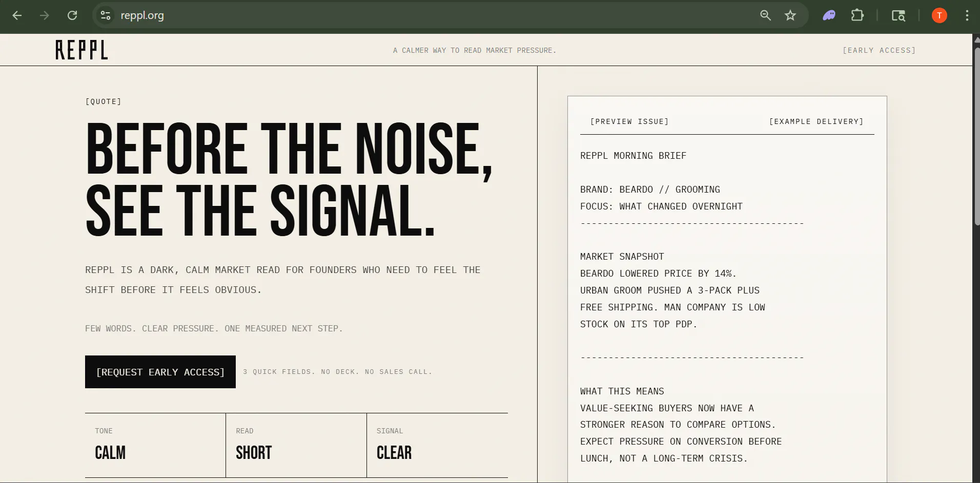Click the READ SHORT stat cell

(x=296, y=445)
